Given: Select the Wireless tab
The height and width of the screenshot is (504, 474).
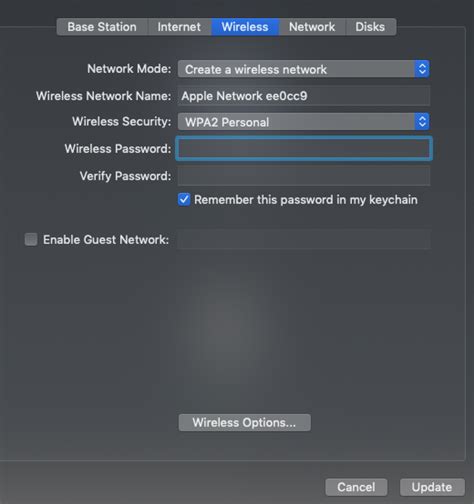Looking at the screenshot, I should [x=245, y=27].
